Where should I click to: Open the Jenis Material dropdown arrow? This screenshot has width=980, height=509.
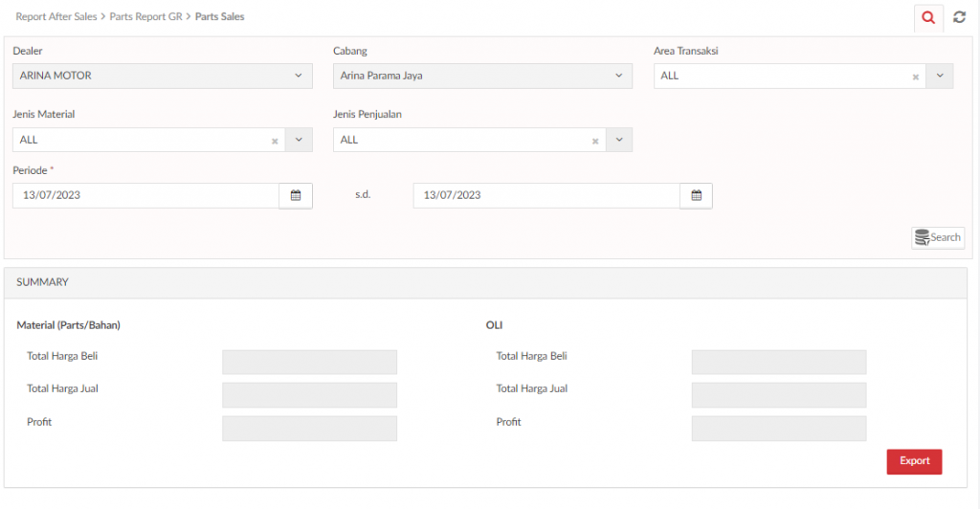pos(299,140)
